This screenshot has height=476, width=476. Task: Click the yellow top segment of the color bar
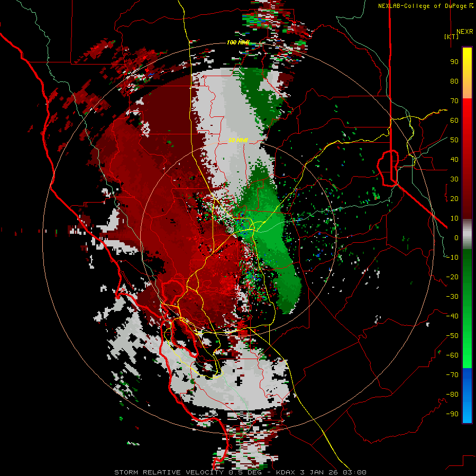(x=467, y=73)
